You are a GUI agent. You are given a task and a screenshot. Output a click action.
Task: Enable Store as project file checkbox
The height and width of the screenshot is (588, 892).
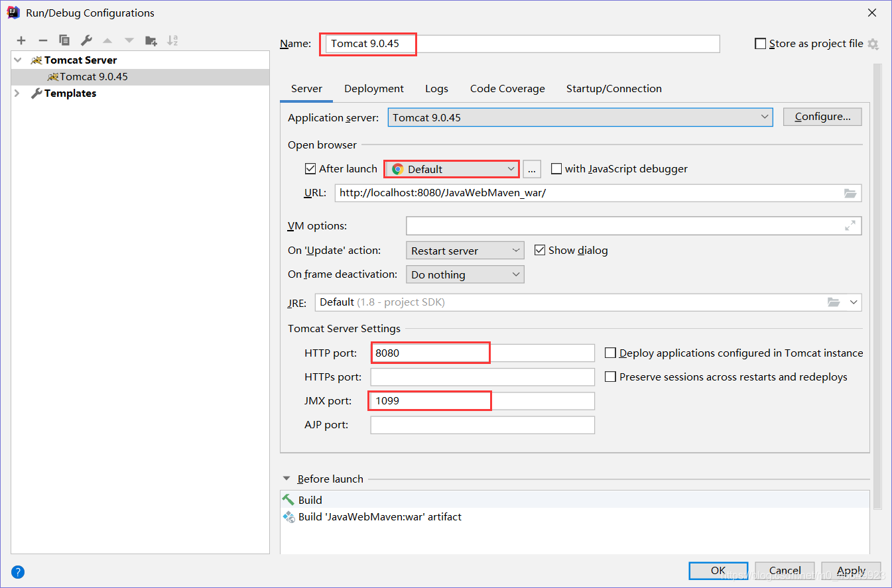pyautogui.click(x=761, y=44)
